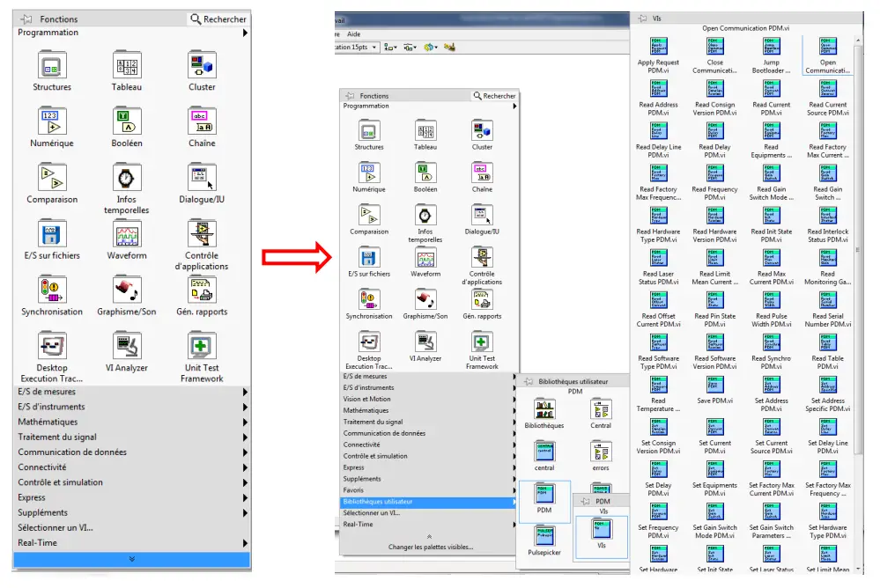Open Gén. rapports in the large left palette
The height and width of the screenshot is (588, 880).
[202, 290]
